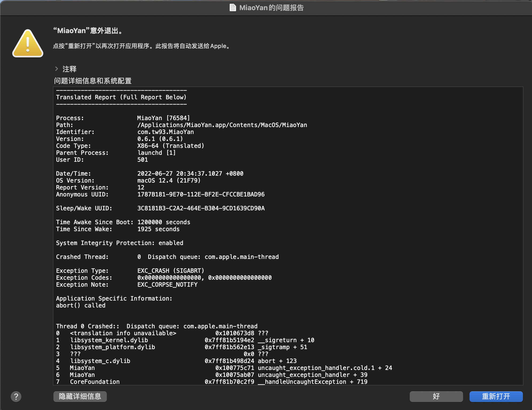Viewport: 532px width, 410px height.
Task: Click the Identifier com.tw93.MiaoYan line
Action: click(125, 132)
